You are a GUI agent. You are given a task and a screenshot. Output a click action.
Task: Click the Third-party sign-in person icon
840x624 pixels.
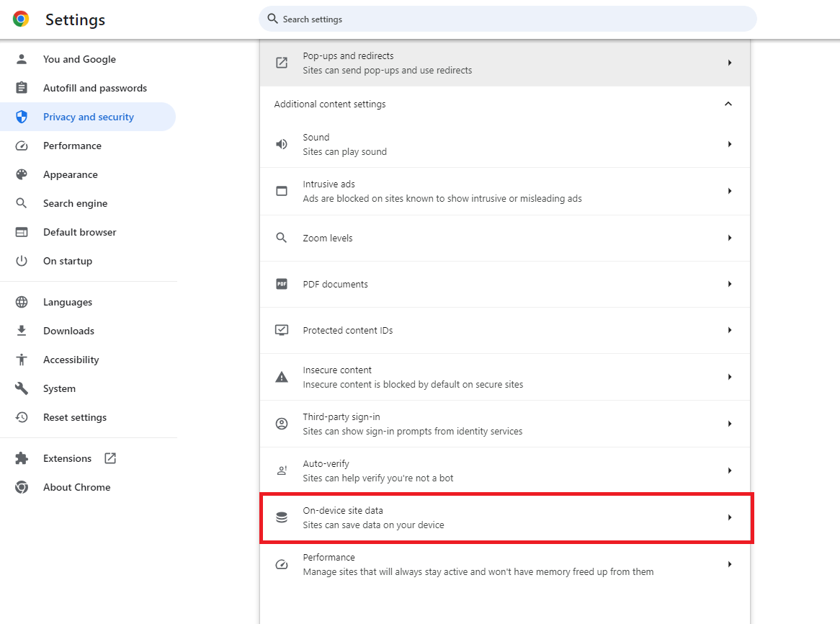point(282,424)
